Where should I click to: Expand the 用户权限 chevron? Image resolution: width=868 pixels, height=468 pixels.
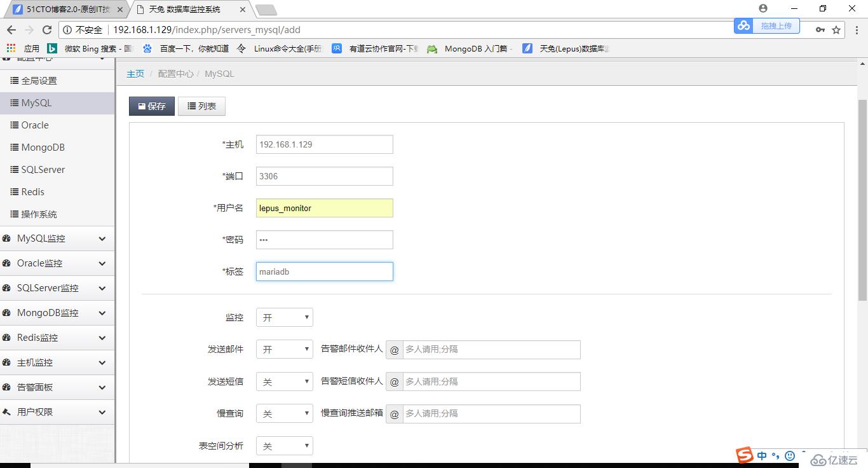[102, 412]
